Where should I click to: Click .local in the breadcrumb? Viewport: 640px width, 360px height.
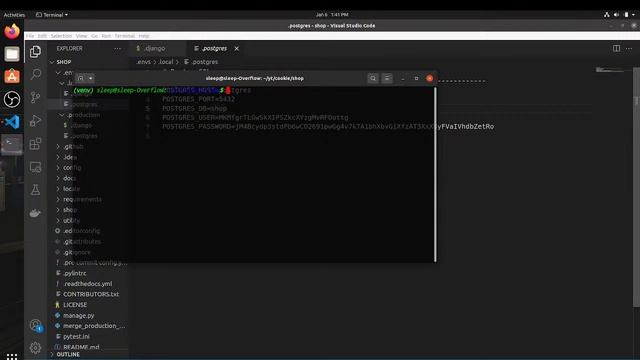[166, 62]
